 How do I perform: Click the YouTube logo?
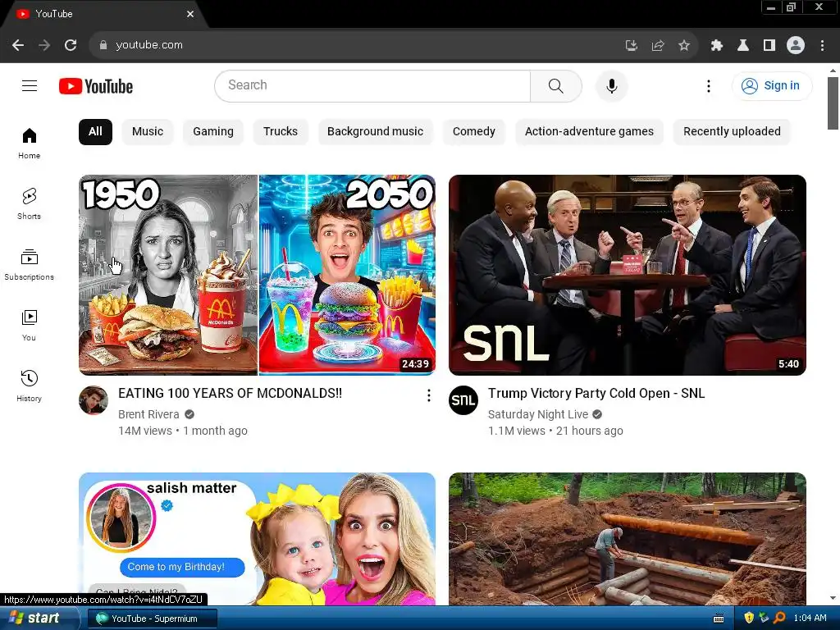pyautogui.click(x=96, y=86)
